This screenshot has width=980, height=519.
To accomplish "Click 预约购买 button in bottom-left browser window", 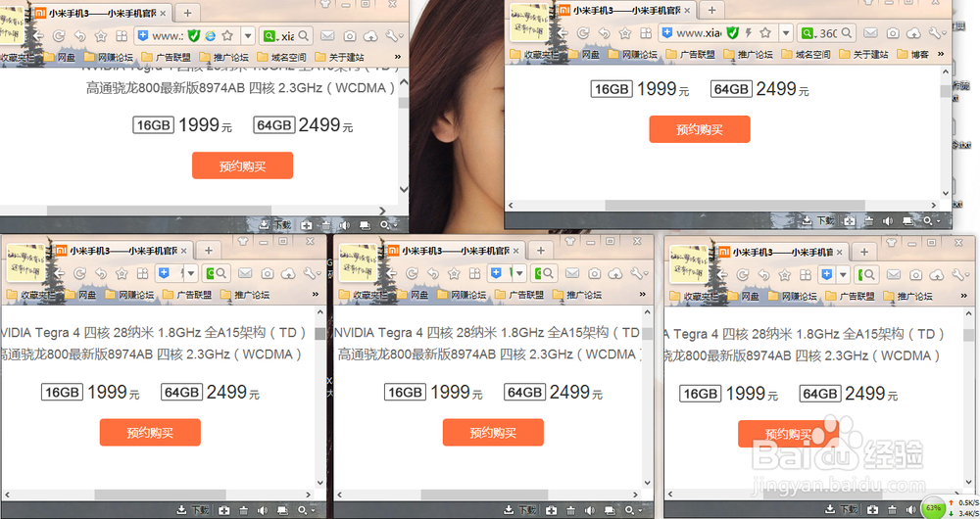I will [150, 433].
